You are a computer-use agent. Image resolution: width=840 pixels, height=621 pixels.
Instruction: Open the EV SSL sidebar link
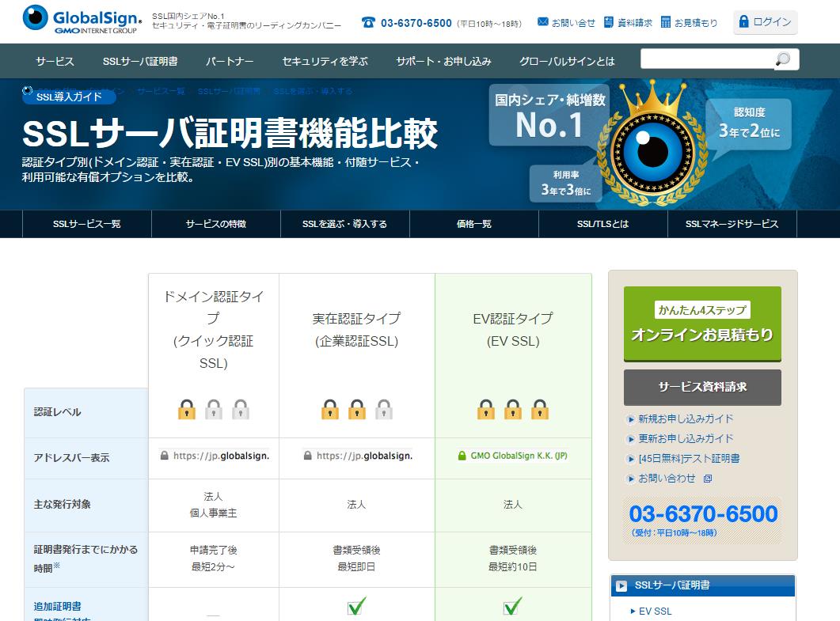(656, 612)
